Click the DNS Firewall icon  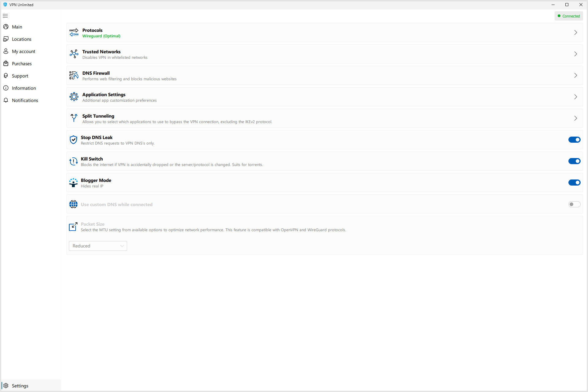pyautogui.click(x=73, y=76)
